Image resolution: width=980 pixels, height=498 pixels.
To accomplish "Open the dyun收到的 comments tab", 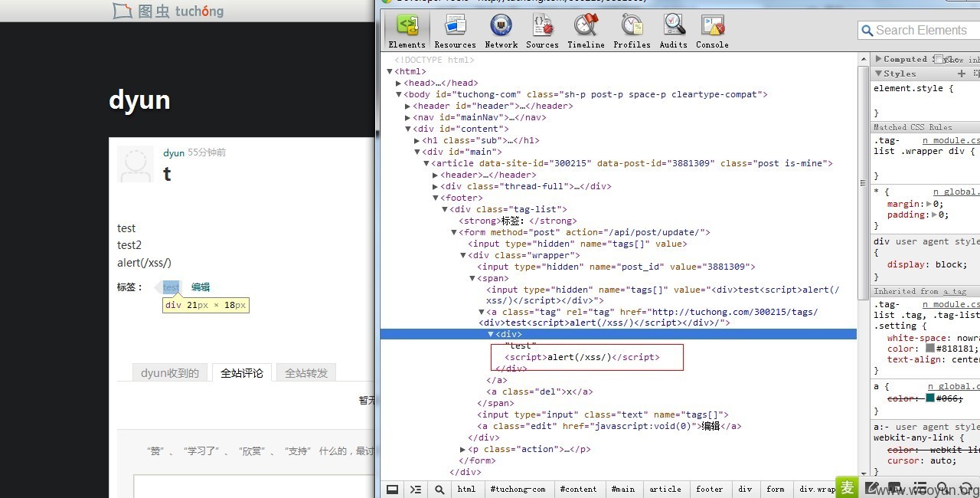I will pyautogui.click(x=170, y=373).
